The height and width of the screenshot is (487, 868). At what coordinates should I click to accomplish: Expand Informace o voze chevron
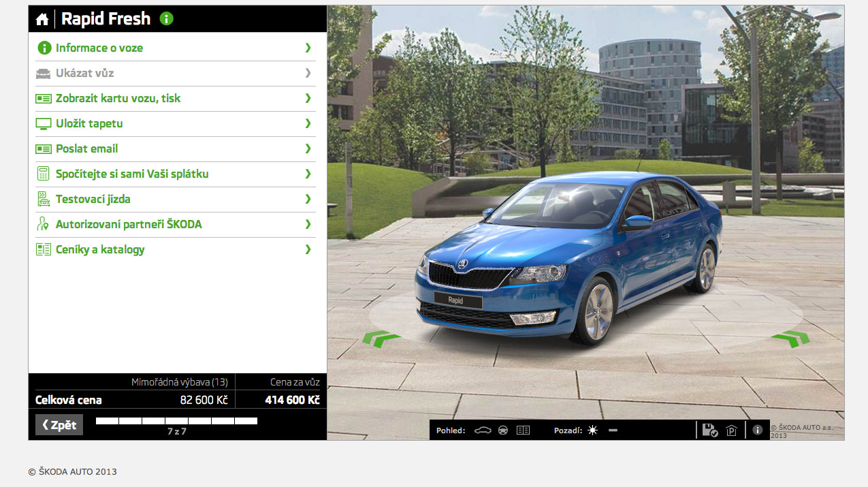pos(308,48)
